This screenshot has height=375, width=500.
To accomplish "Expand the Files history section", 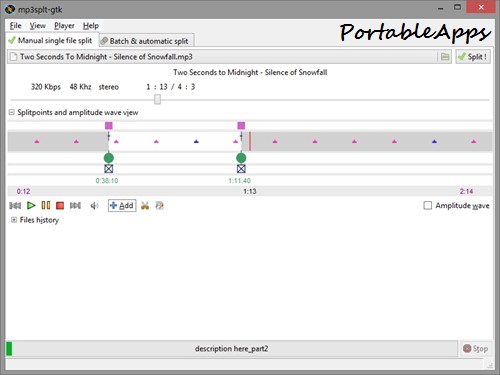I will coord(14,220).
